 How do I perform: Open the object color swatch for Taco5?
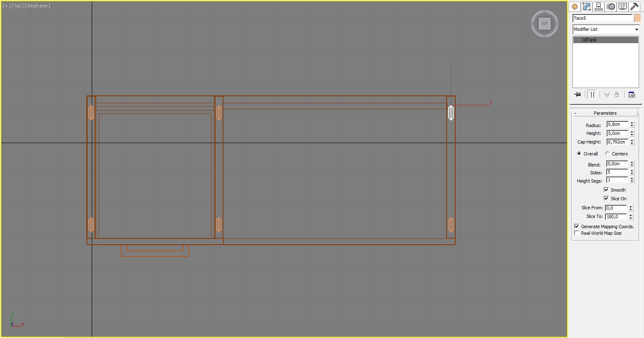637,18
